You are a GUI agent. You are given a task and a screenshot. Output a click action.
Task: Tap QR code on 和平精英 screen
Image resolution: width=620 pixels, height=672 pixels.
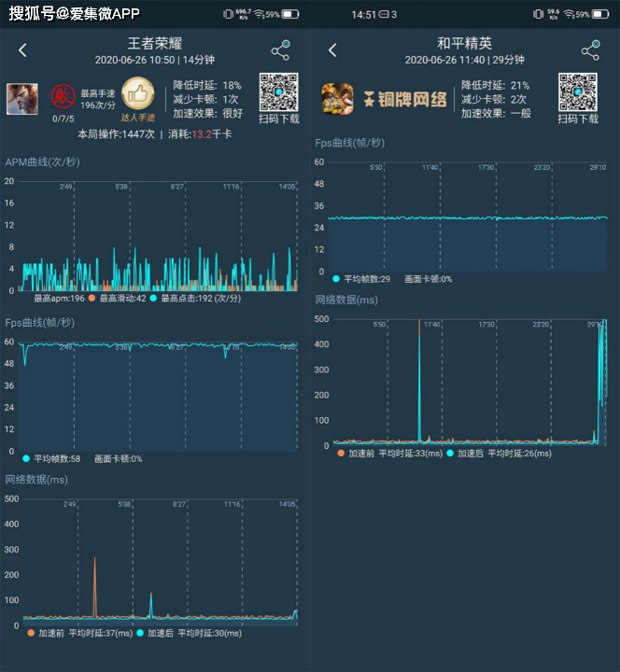point(578,92)
